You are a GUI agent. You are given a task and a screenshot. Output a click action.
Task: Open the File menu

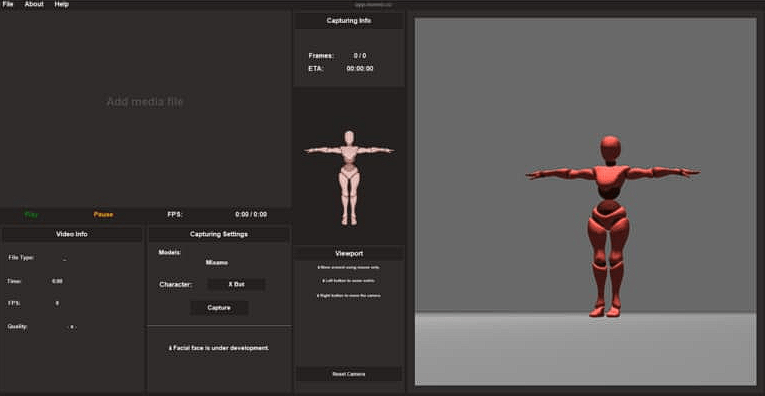coord(8,4)
